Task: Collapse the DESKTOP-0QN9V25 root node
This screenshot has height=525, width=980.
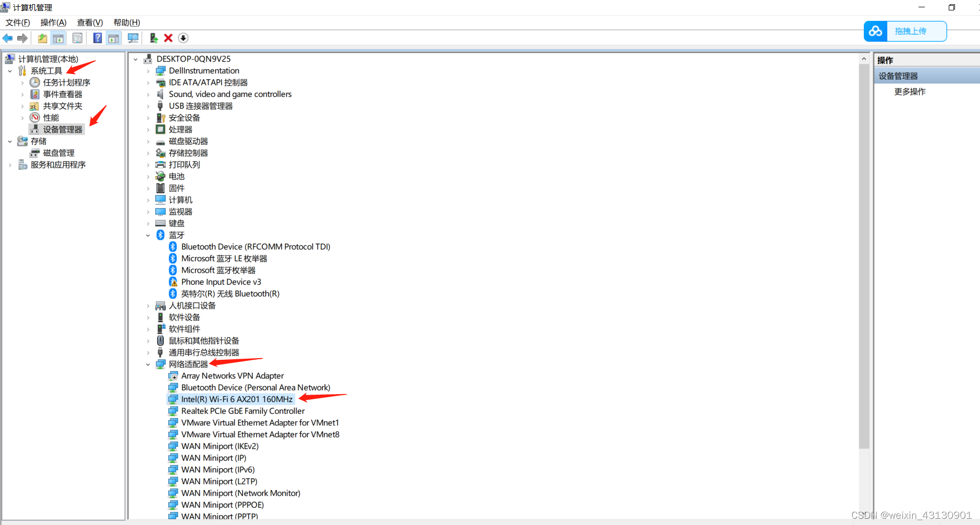Action: [135, 59]
